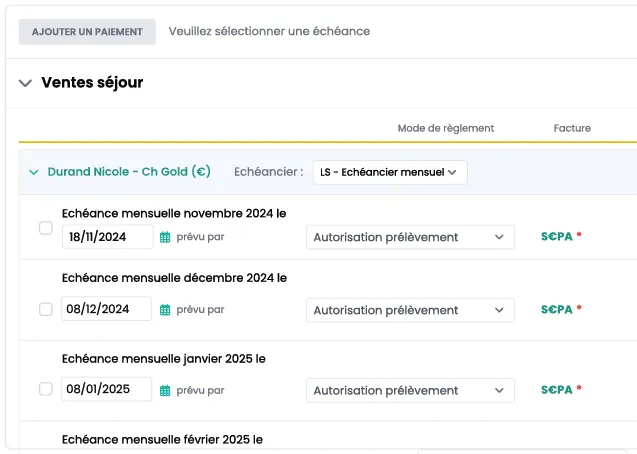Edit the 18/11/2024 date field

pos(108,237)
